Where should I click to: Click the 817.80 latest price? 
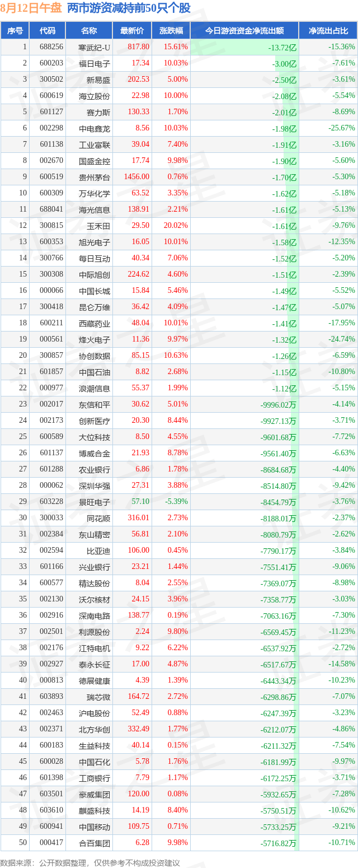(139, 48)
